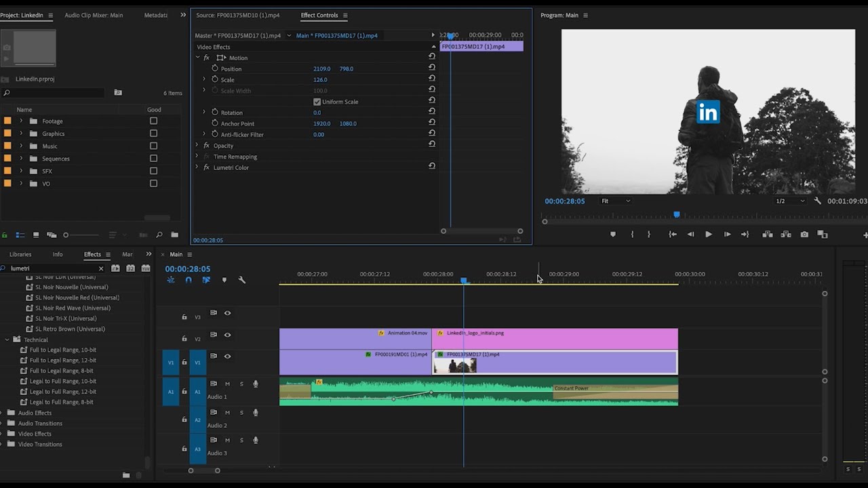Open Effect Controls panel menu

(345, 15)
